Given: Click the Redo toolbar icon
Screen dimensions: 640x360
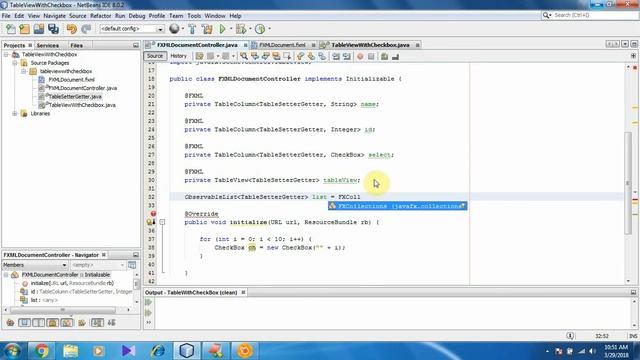Looking at the screenshot, I should click(x=86, y=29).
